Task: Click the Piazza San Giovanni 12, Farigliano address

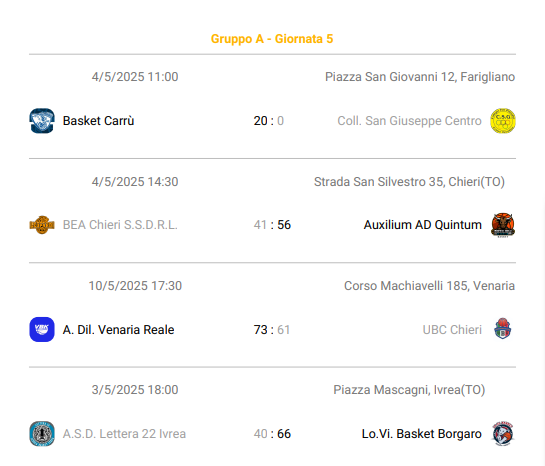Action: pyautogui.click(x=420, y=77)
